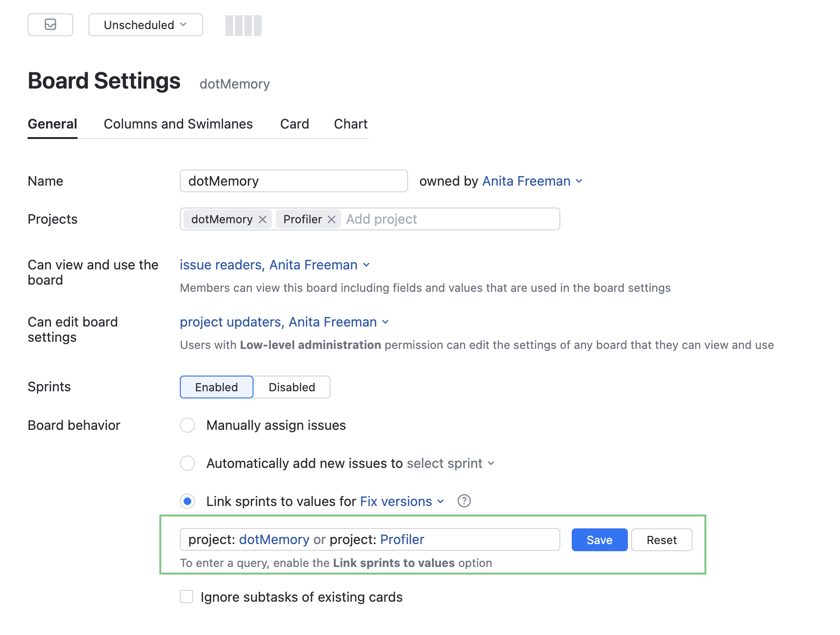The width and height of the screenshot is (840, 635).
Task: Select the Manually assign issues option
Action: coord(187,425)
